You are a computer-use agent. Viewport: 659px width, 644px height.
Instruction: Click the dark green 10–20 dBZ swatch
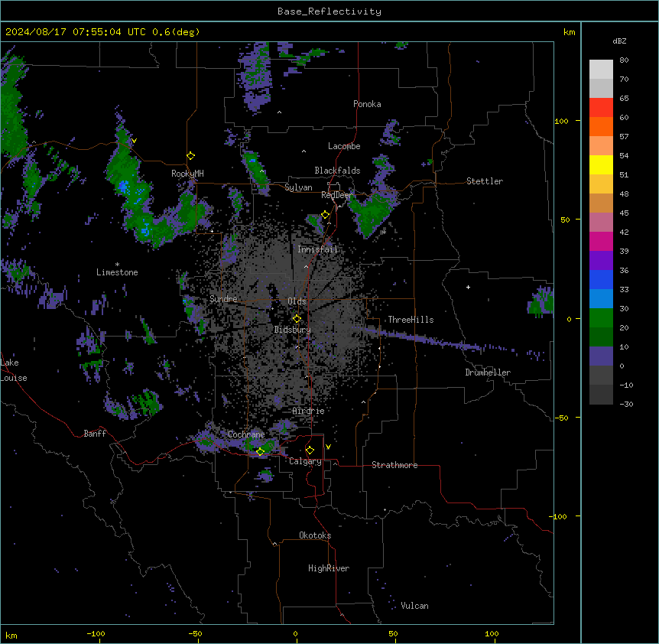click(x=601, y=337)
